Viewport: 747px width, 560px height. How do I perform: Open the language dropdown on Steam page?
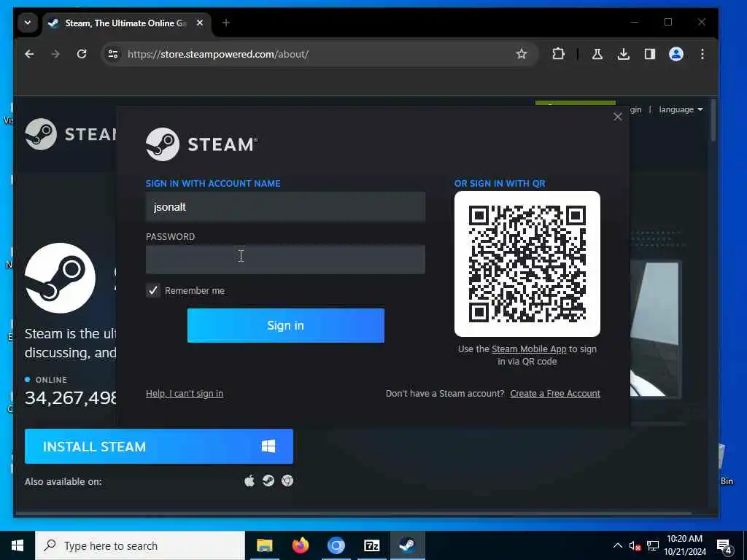[x=681, y=109]
